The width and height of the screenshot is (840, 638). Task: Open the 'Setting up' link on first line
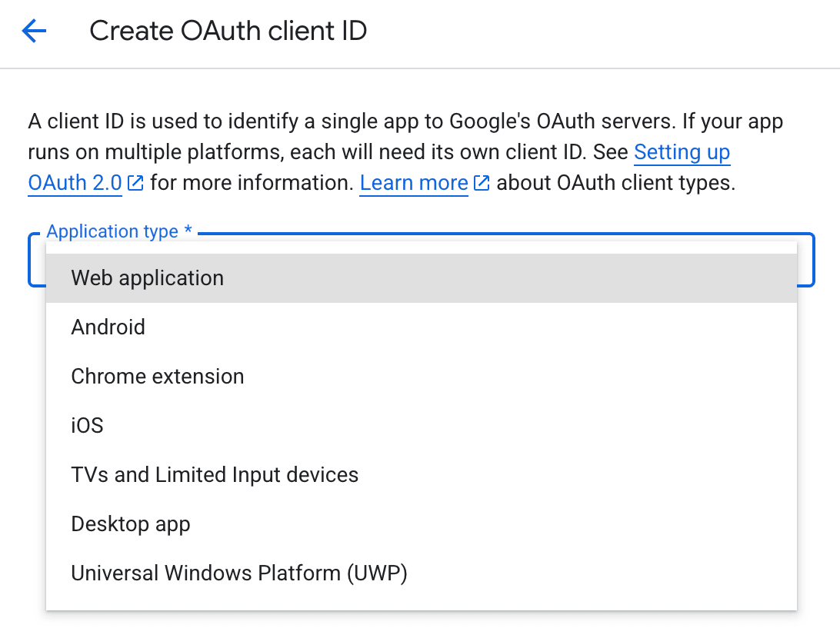click(682, 152)
